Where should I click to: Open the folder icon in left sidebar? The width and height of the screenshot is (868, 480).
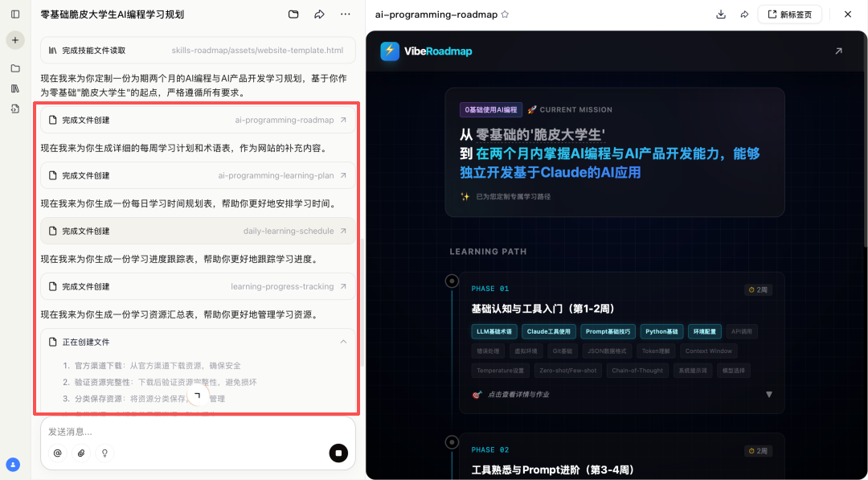[15, 68]
